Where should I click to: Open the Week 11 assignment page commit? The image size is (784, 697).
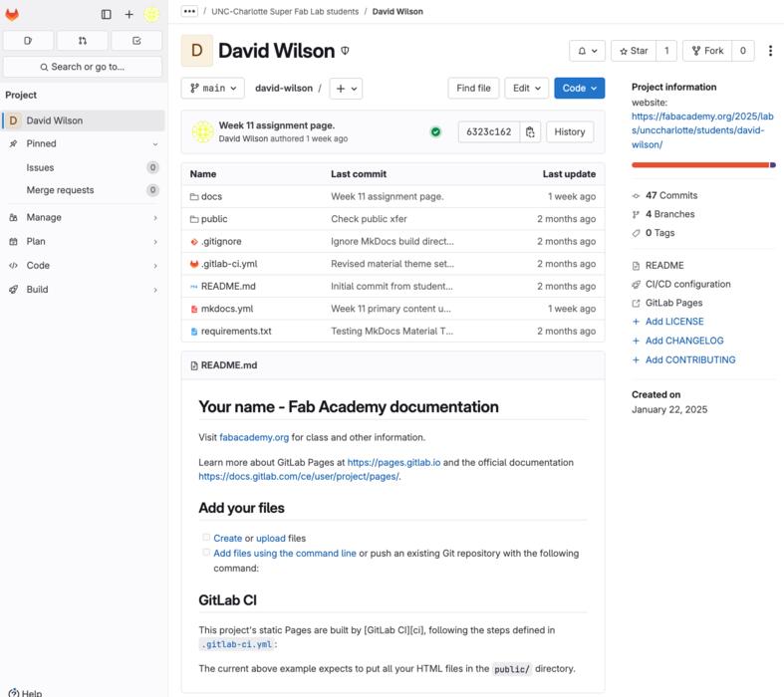(x=277, y=125)
